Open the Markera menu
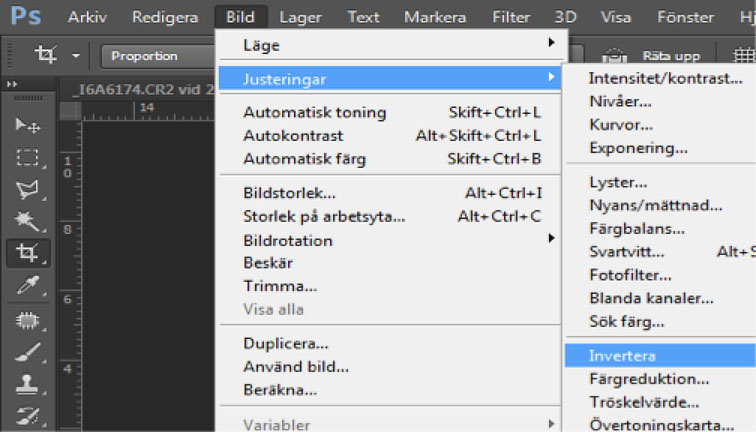This screenshot has width=756, height=432. (x=435, y=17)
